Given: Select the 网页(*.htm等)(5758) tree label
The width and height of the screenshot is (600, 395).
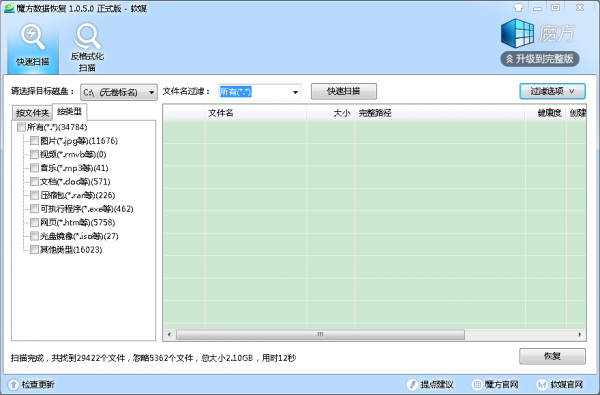Looking at the screenshot, I should [78, 222].
